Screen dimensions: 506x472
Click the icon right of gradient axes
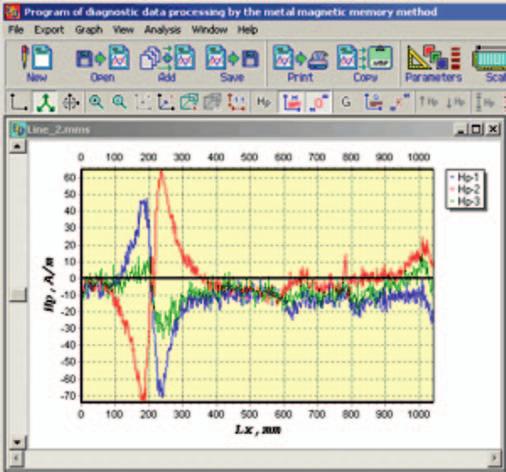(x=399, y=102)
